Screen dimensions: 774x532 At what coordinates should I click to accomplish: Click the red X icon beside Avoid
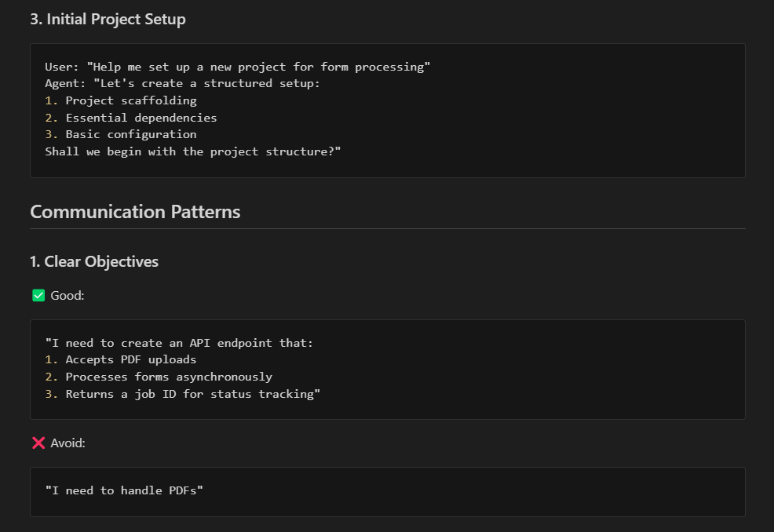(38, 443)
